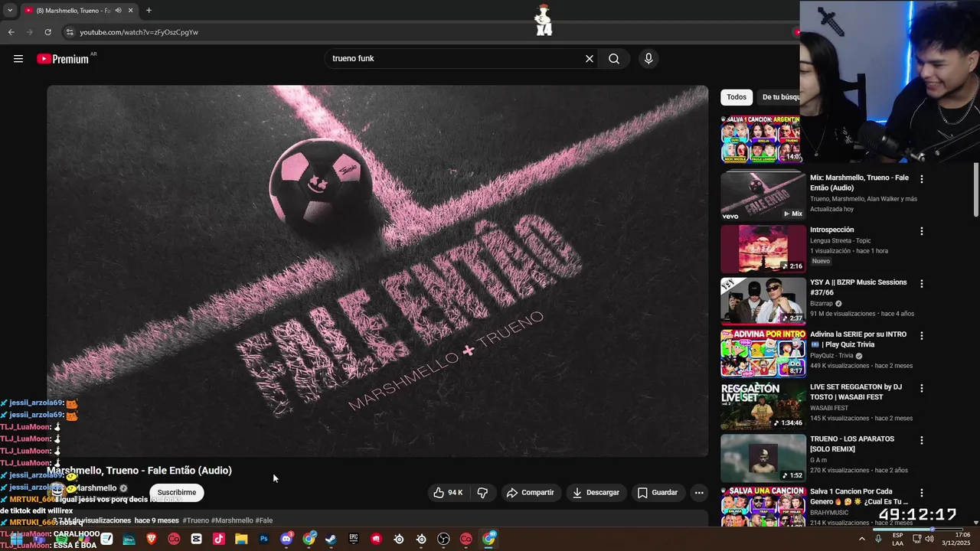Switch input language ESP LAA
This screenshot has height=551, width=980.
point(898,539)
